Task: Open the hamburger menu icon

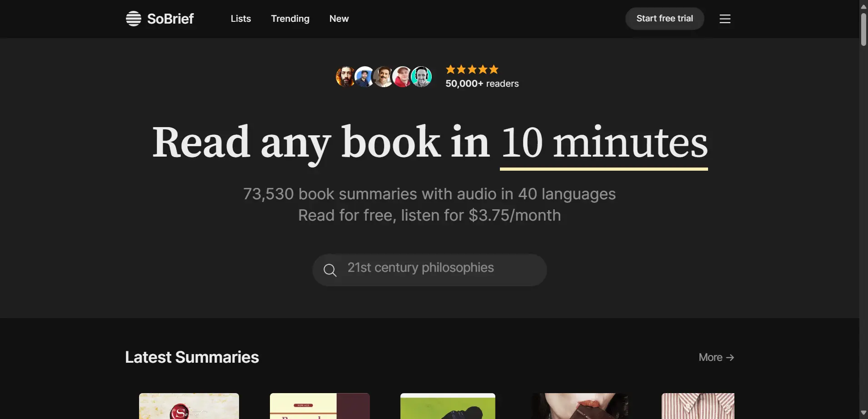Action: tap(725, 19)
